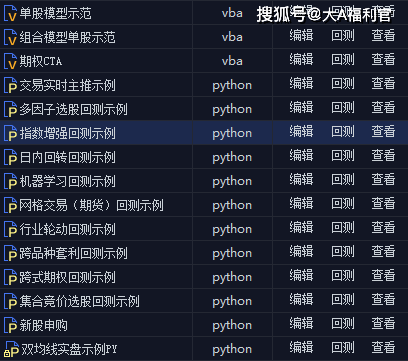The image size is (408, 361).
Task: Click 编辑 for 指数增强回测示例
Action: (x=301, y=131)
